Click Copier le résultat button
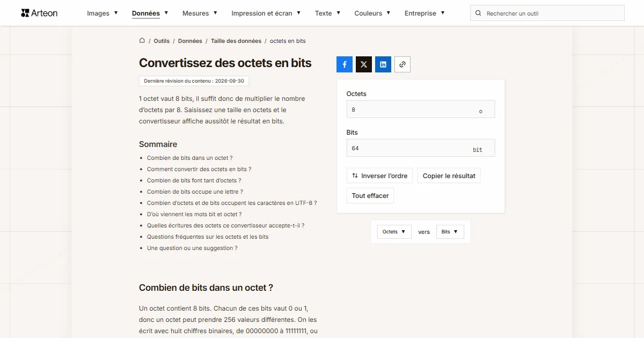 point(449,175)
